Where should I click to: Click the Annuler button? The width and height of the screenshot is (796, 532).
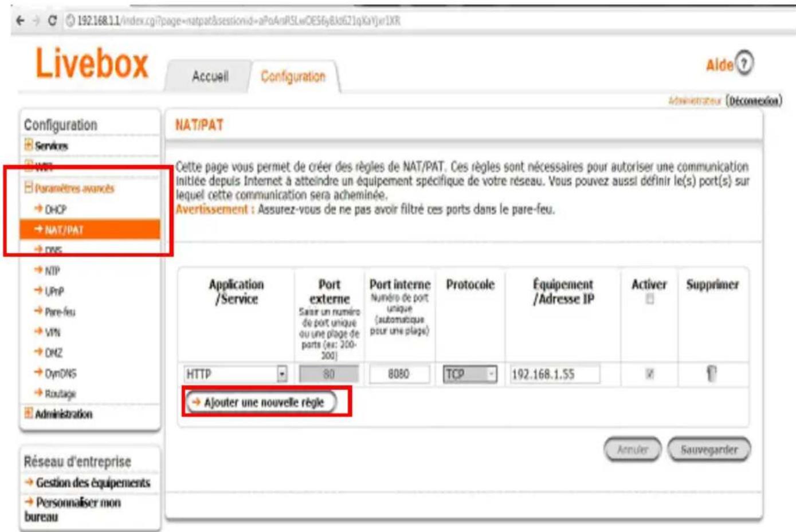pyautogui.click(x=633, y=450)
